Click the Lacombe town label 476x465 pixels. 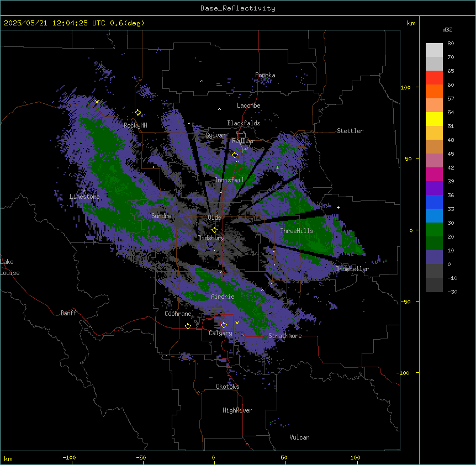point(248,105)
